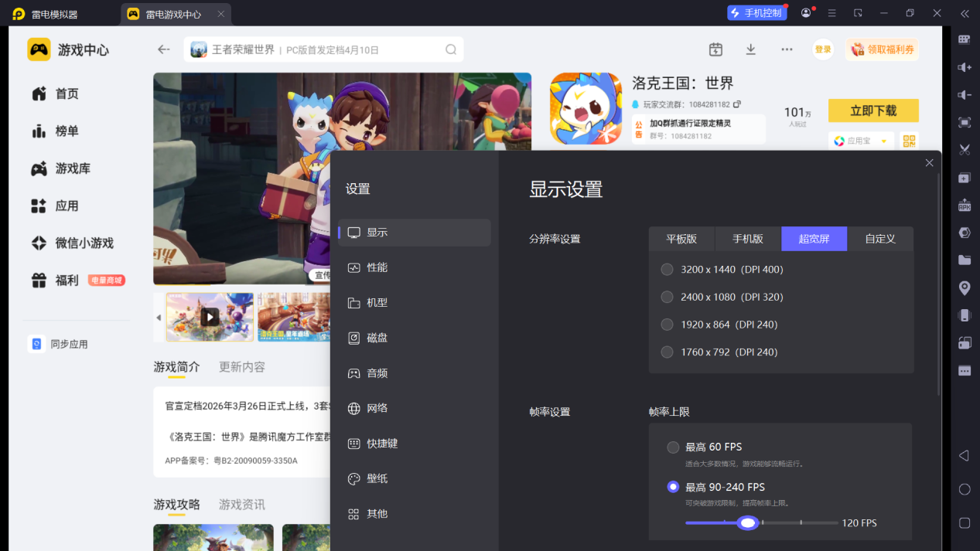
Task: Click the QR code icon beside 应用宝
Action: tap(910, 141)
